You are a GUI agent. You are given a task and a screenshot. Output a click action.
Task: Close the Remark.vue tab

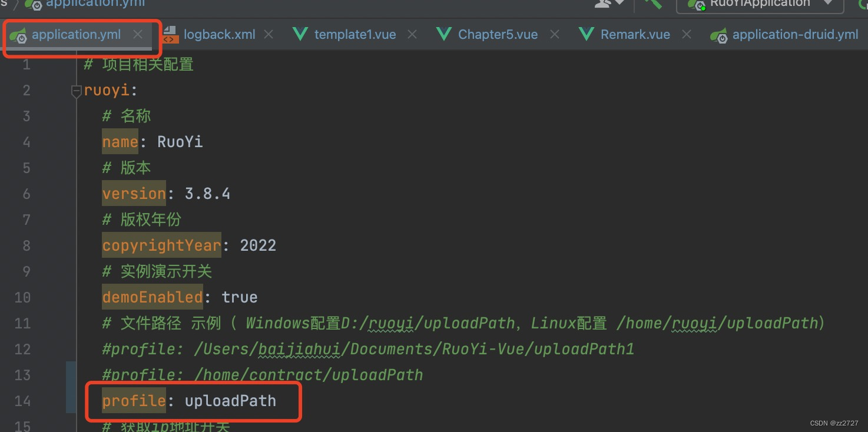point(686,35)
